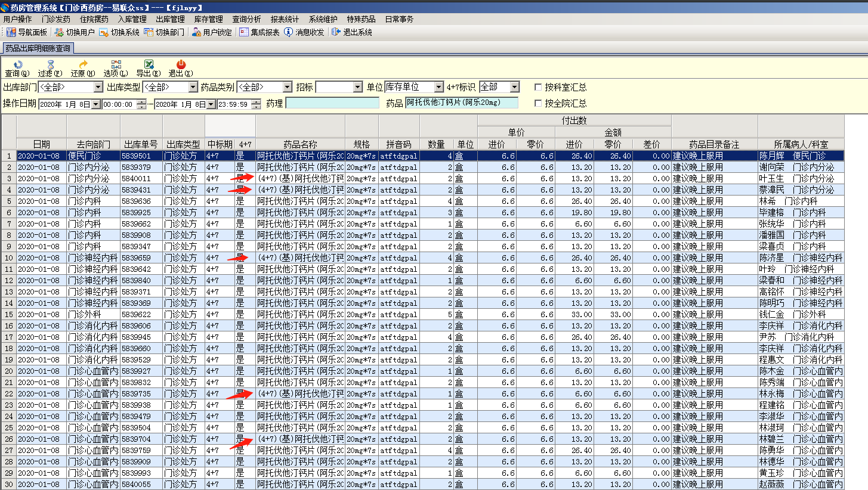Viewport: 868px width, 490px height.
Task: Open the 导航面板 navigation panel
Action: pyautogui.click(x=27, y=32)
